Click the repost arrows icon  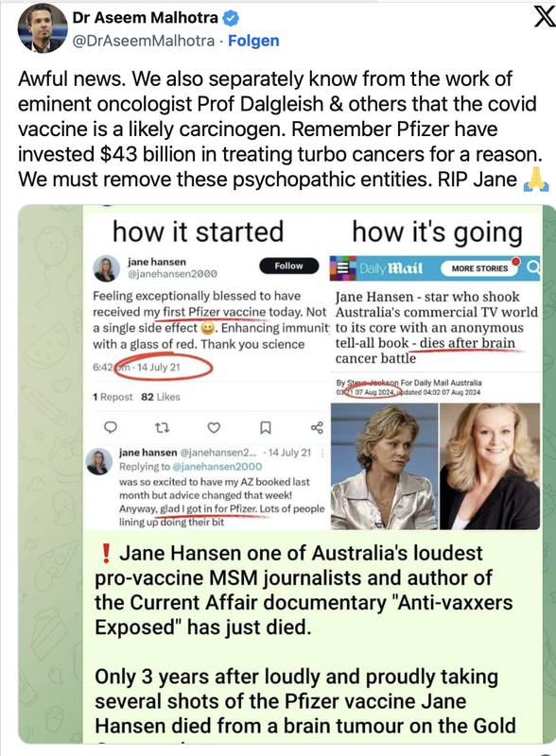tap(162, 427)
